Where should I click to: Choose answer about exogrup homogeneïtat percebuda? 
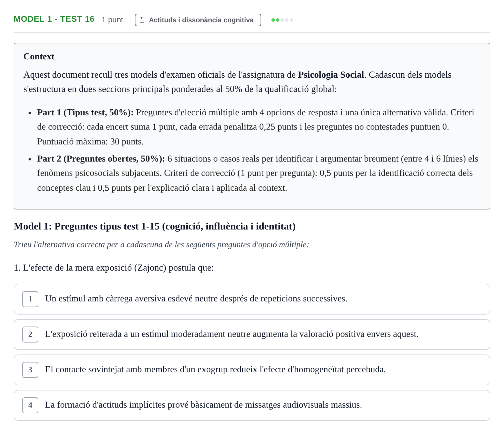(x=252, y=370)
